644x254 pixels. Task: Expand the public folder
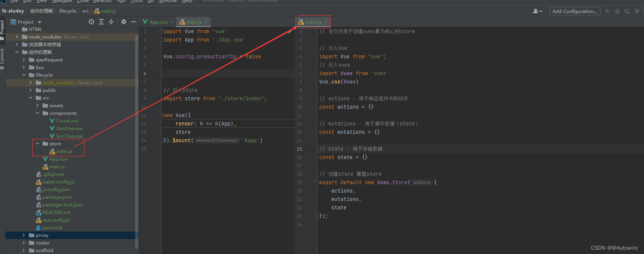[30, 90]
